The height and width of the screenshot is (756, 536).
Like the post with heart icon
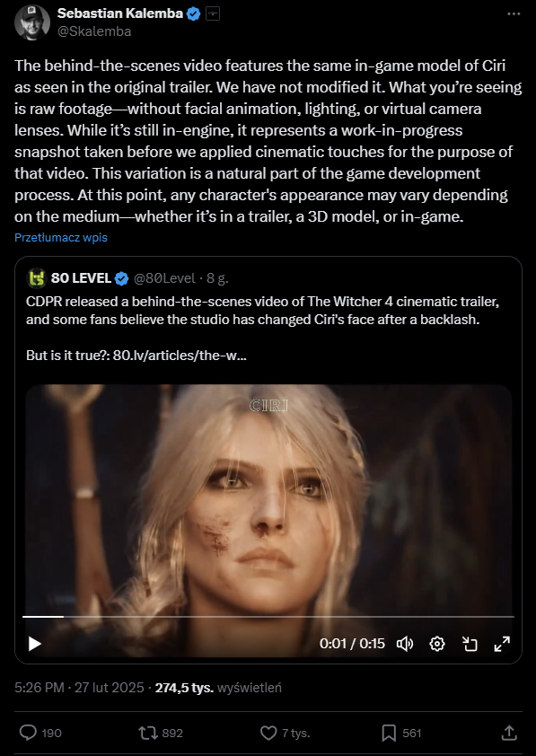(285, 734)
